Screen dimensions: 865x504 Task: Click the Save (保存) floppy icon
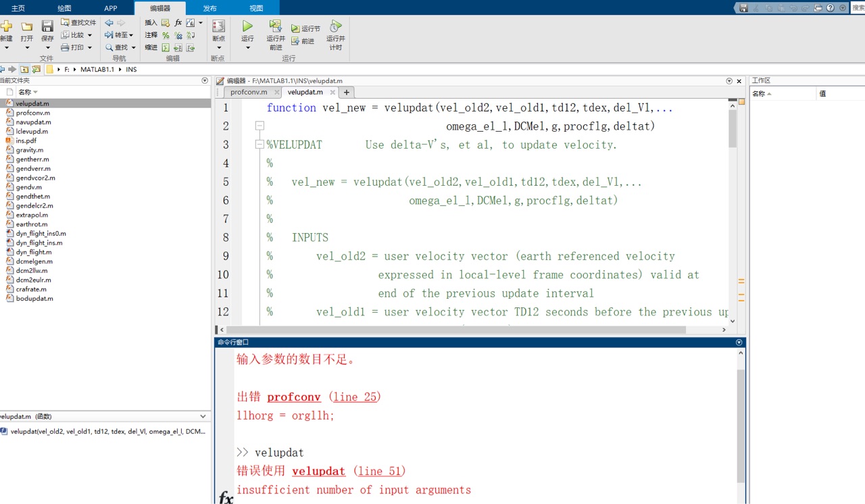click(47, 26)
